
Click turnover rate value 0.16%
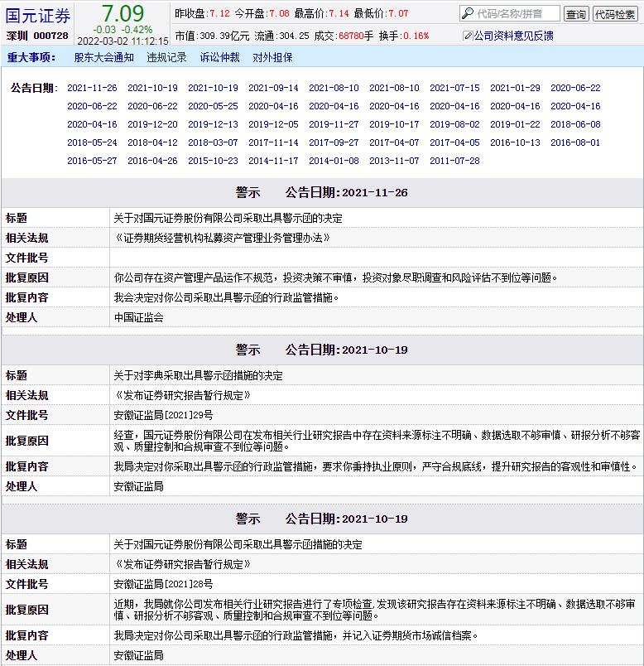pyautogui.click(x=416, y=36)
